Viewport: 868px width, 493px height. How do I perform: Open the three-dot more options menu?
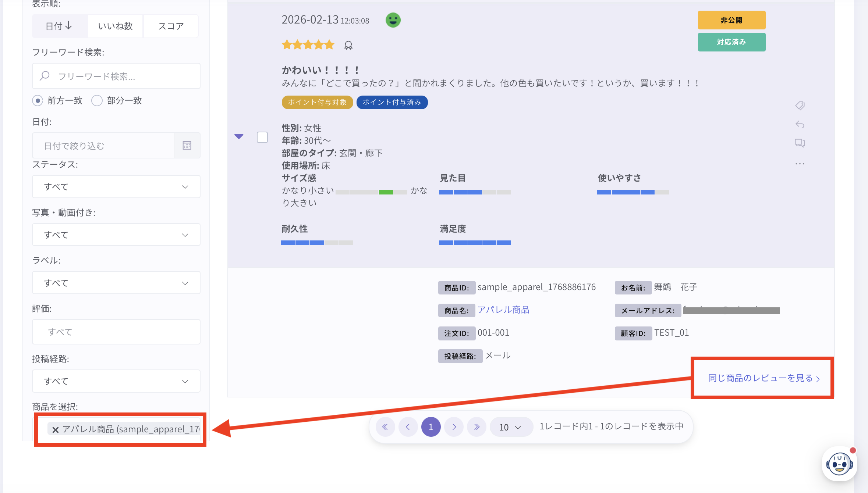800,164
